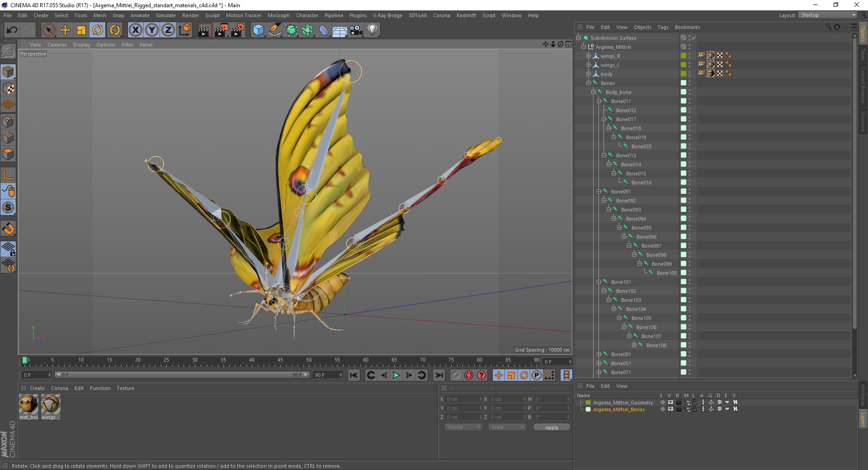
Task: Open the MoGraph menu
Action: tap(278, 15)
